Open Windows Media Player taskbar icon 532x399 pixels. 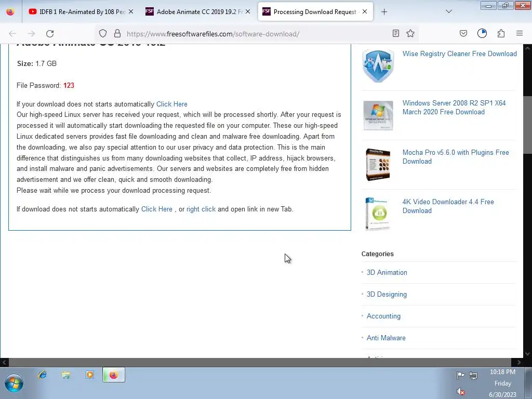point(90,375)
